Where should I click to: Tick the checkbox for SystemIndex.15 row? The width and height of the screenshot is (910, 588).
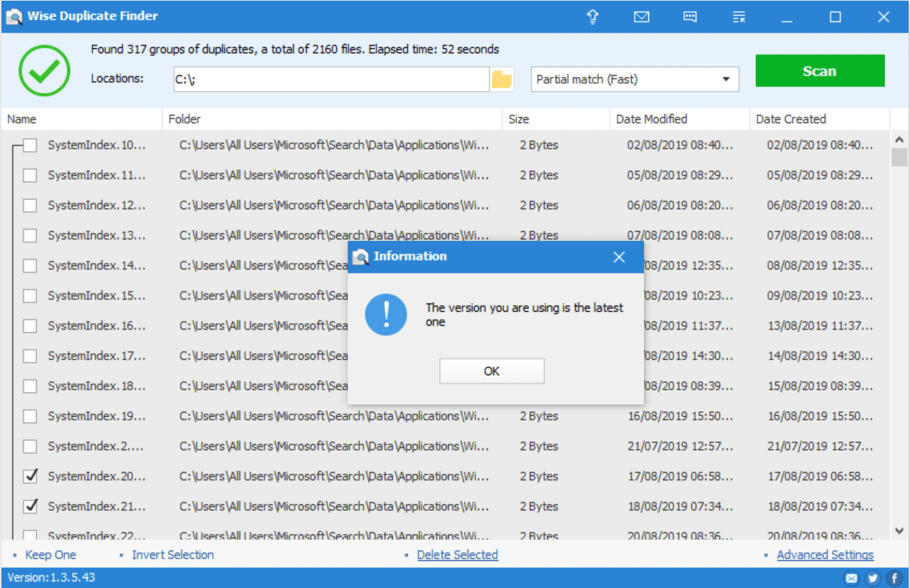tap(30, 296)
